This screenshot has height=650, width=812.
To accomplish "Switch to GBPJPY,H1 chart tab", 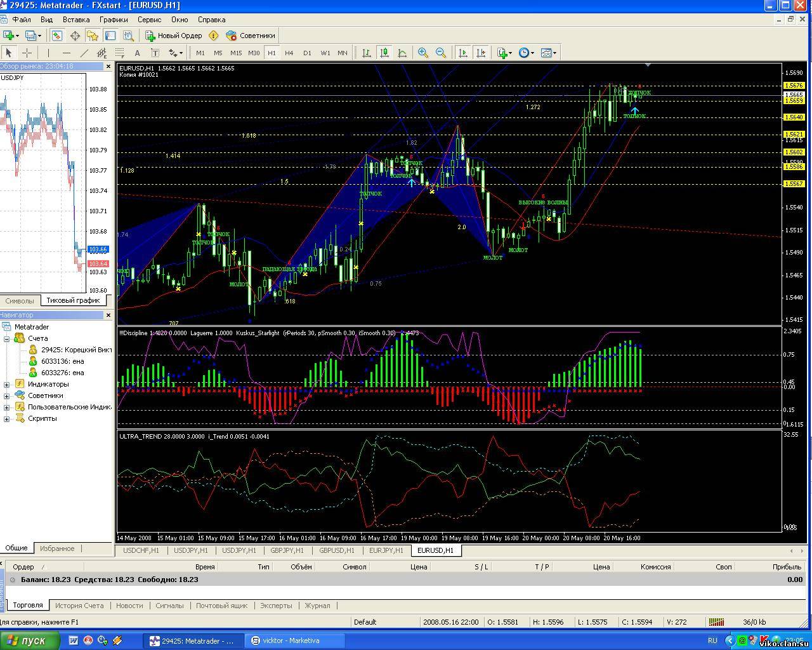I will click(x=287, y=550).
